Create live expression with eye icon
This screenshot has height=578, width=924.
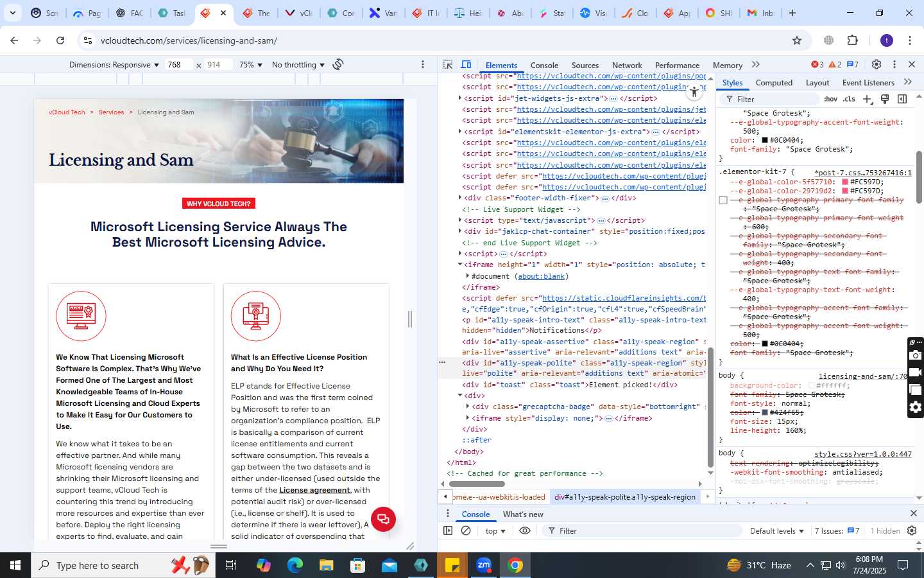tap(525, 530)
